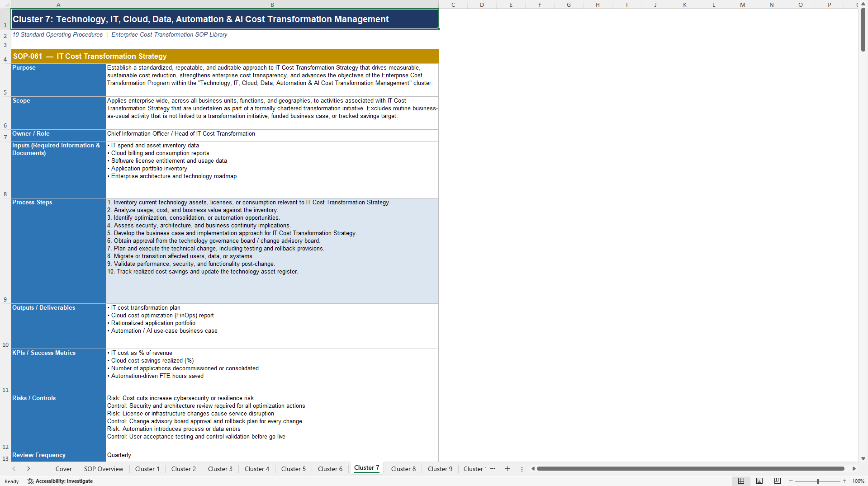Viewport: 868px width, 486px height.
Task: Go to next sheet tab arrow
Action: [x=28, y=469]
